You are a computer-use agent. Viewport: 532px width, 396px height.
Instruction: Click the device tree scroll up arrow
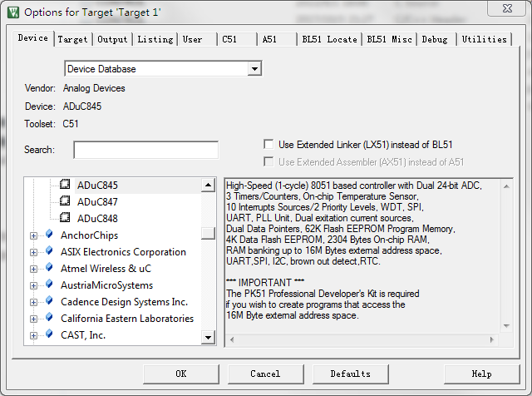click(208, 185)
